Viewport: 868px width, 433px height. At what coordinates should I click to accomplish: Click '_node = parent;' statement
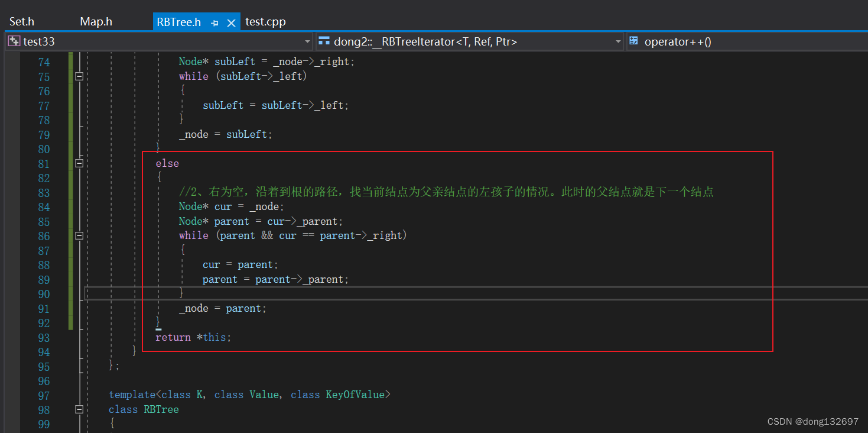point(223,308)
